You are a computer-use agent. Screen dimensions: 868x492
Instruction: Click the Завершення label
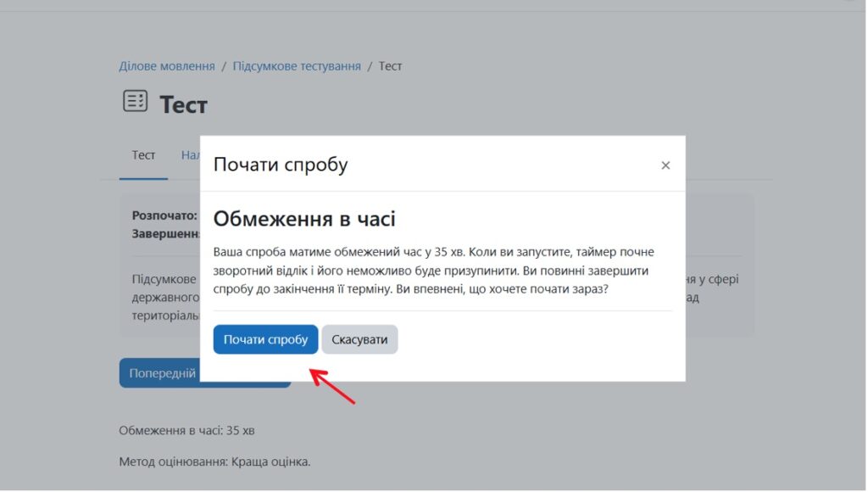pyautogui.click(x=165, y=232)
